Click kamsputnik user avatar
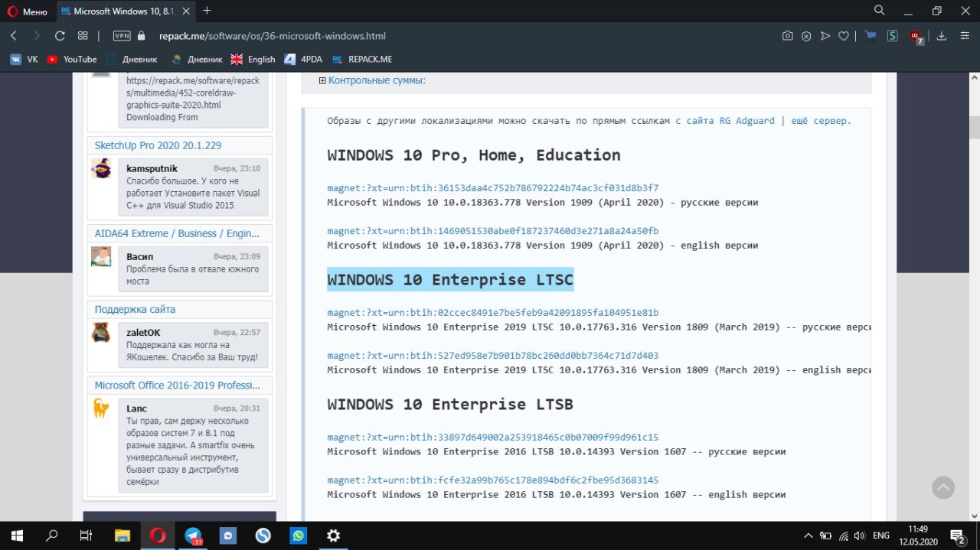The height and width of the screenshot is (550, 980). click(x=101, y=168)
